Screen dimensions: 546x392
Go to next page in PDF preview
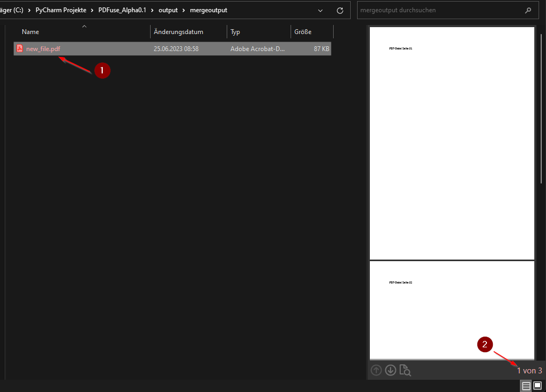click(x=391, y=370)
